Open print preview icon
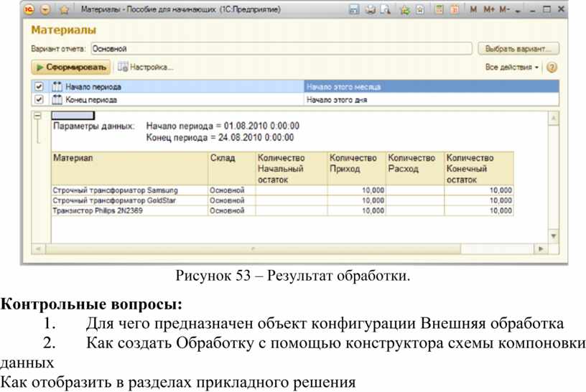 (x=385, y=10)
